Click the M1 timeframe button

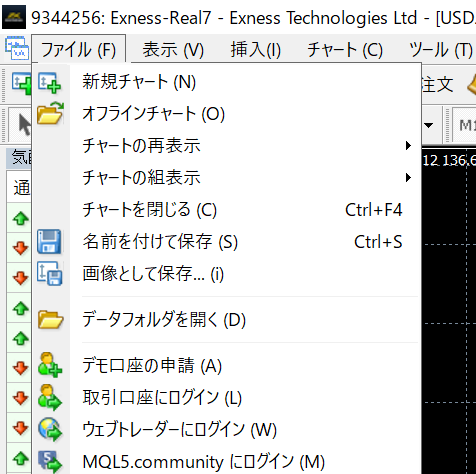pyautogui.click(x=465, y=125)
